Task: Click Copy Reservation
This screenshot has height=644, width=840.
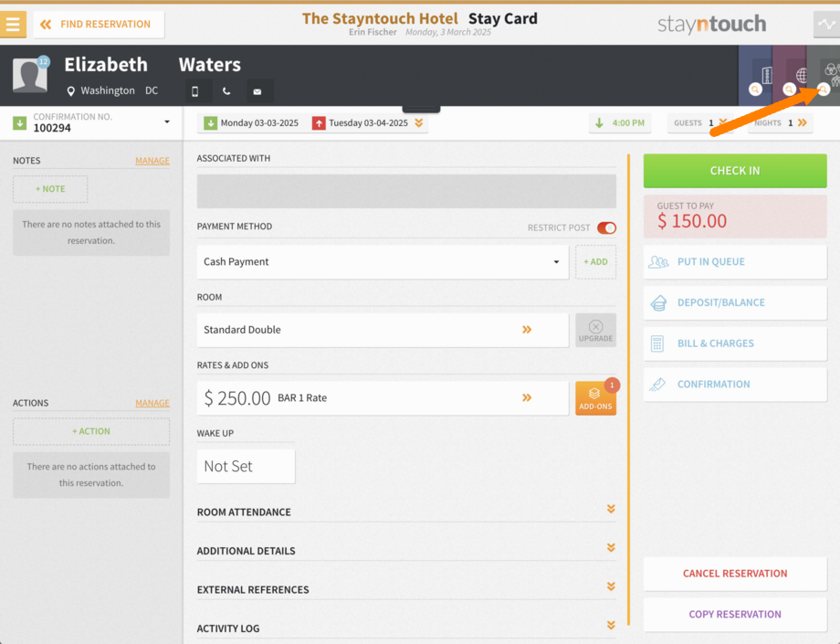Action: 735,615
